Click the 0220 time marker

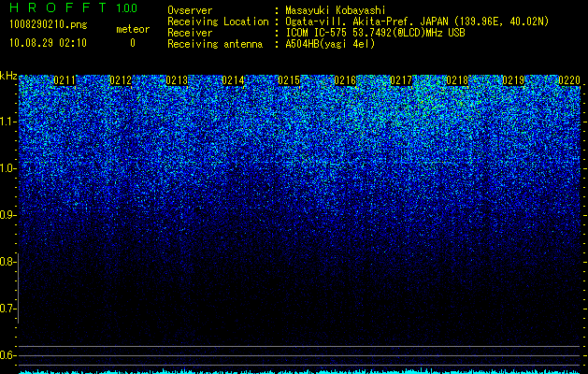click(569, 80)
